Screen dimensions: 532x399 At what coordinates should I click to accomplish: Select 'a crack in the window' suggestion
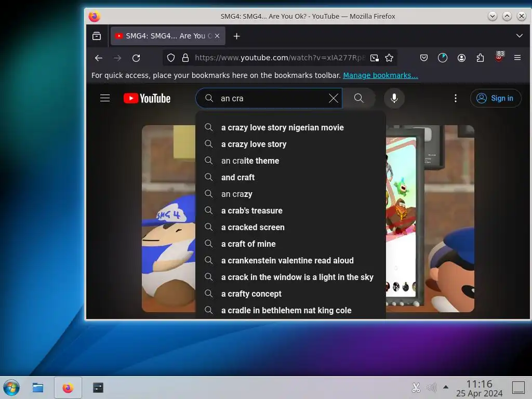click(x=291, y=277)
